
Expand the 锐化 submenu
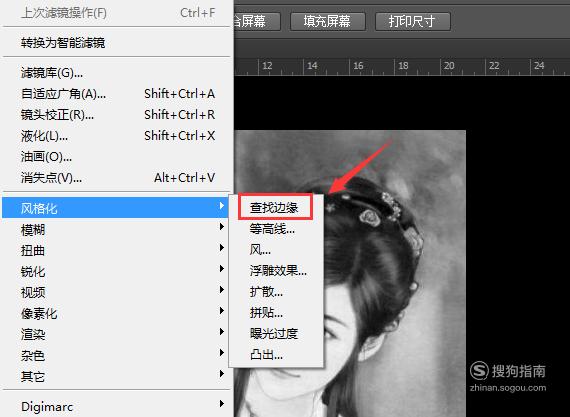[x=116, y=272]
